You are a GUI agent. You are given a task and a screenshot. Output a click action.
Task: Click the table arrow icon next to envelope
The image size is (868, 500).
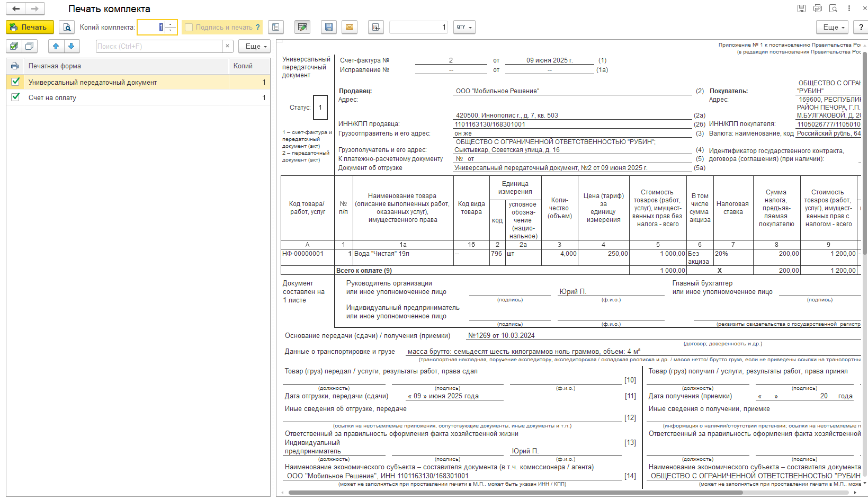click(x=376, y=27)
